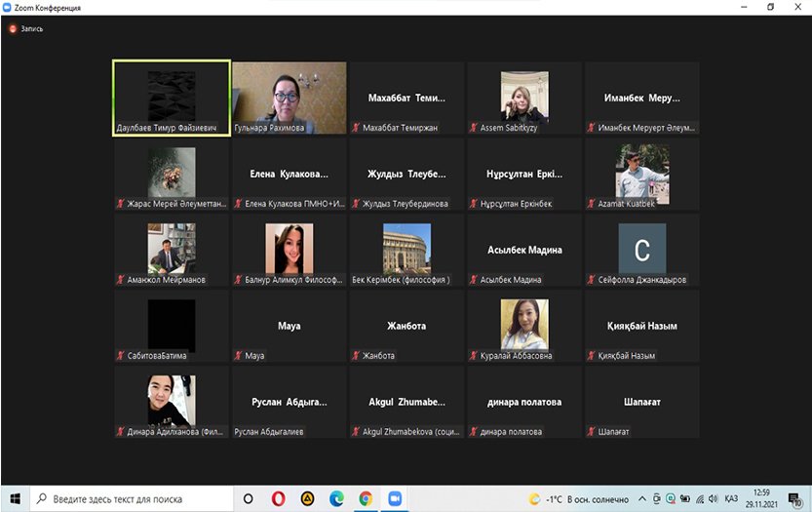Open the weather widget showing -1°C
812x512 pixels.
pyautogui.click(x=575, y=498)
